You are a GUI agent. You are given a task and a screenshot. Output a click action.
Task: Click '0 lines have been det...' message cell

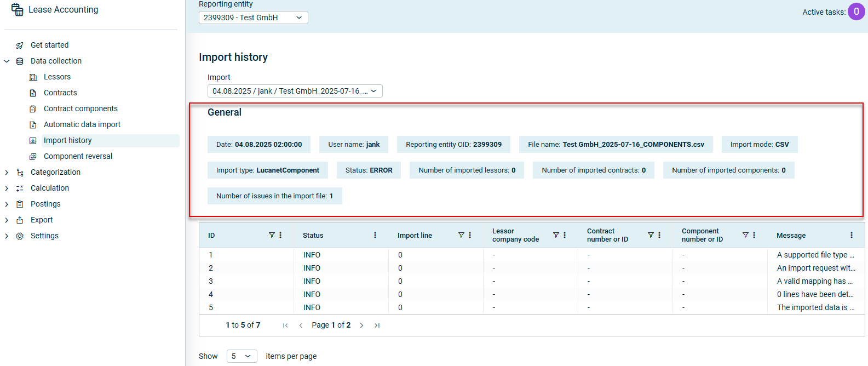pos(815,294)
